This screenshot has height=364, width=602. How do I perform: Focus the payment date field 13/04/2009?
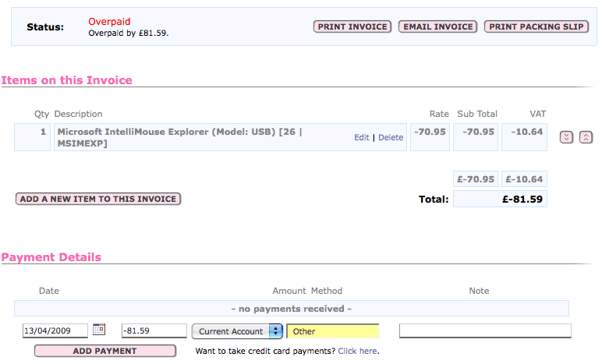55,331
